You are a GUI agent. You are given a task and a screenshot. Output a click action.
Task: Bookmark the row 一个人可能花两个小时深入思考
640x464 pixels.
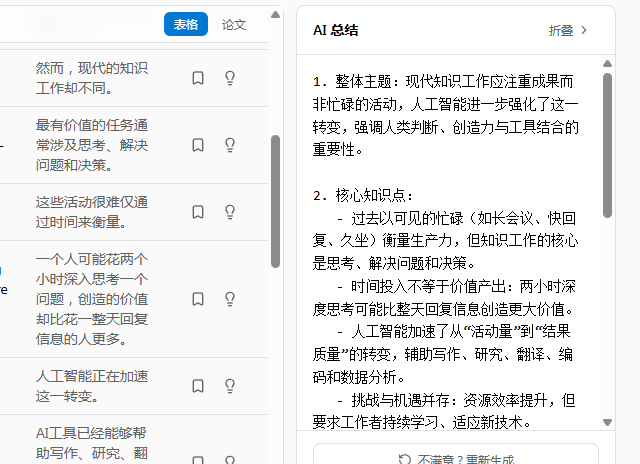[198, 299]
